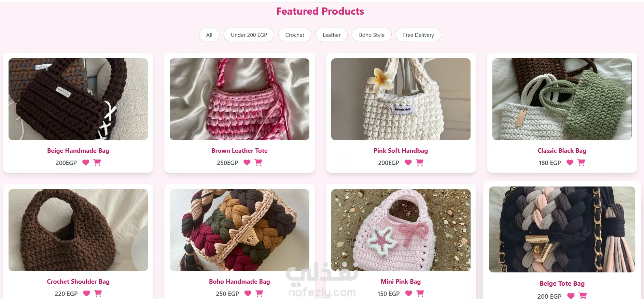Show Free Delivery products

418,35
